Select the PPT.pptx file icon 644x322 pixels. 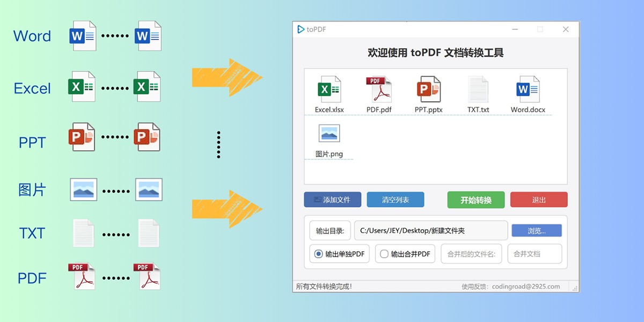point(428,90)
